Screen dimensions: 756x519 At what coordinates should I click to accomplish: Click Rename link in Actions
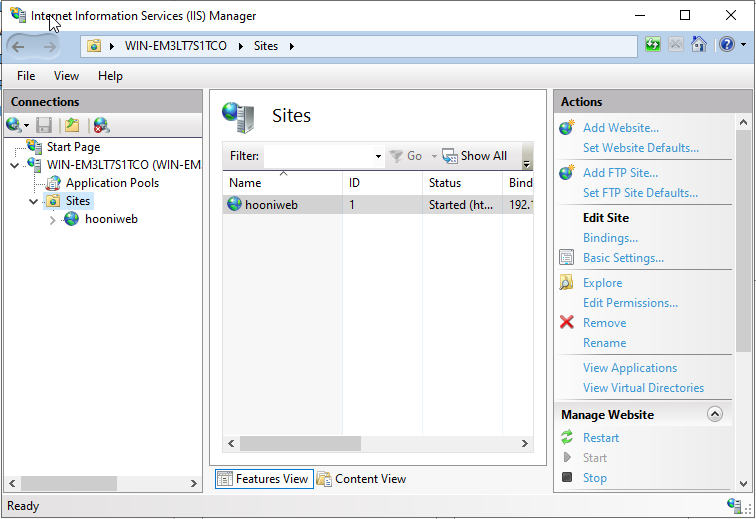[605, 343]
